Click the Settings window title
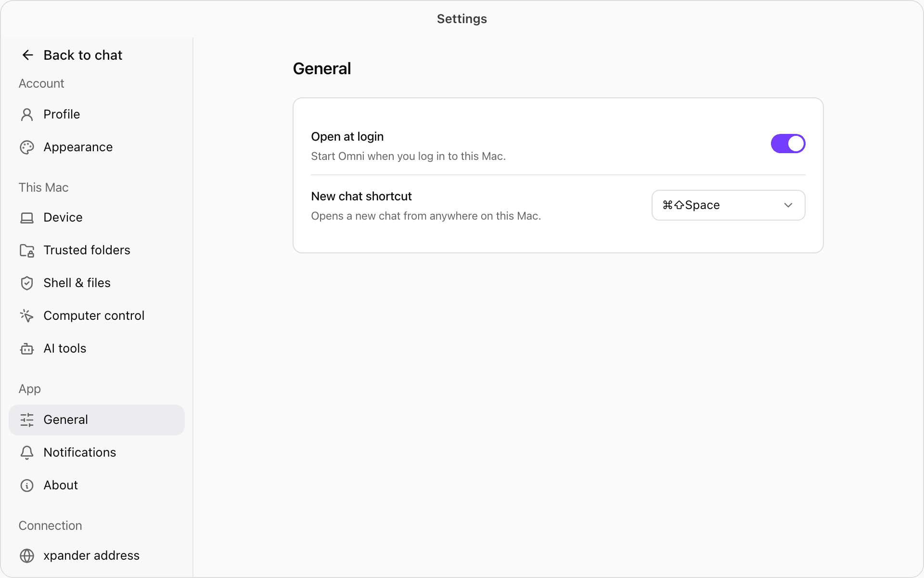924x578 pixels. pos(462,19)
